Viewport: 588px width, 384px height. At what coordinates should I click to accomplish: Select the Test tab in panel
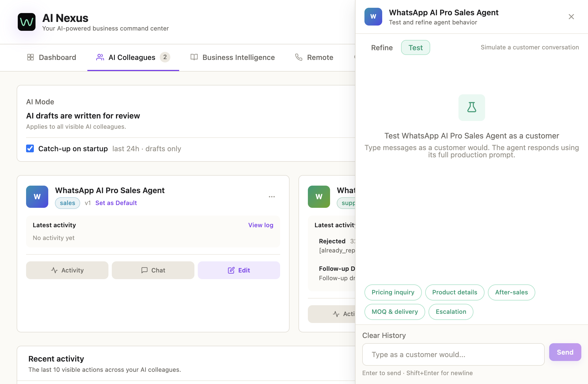coord(415,48)
